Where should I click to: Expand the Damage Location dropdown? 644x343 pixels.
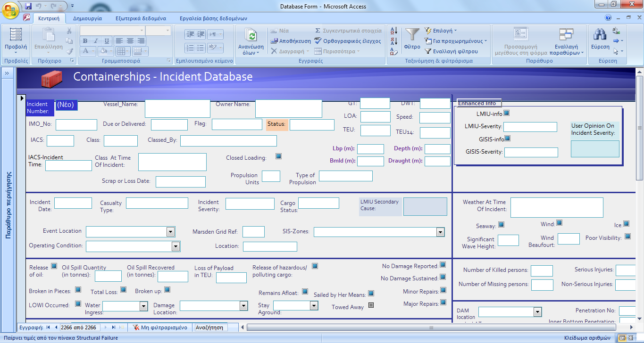[x=244, y=306]
